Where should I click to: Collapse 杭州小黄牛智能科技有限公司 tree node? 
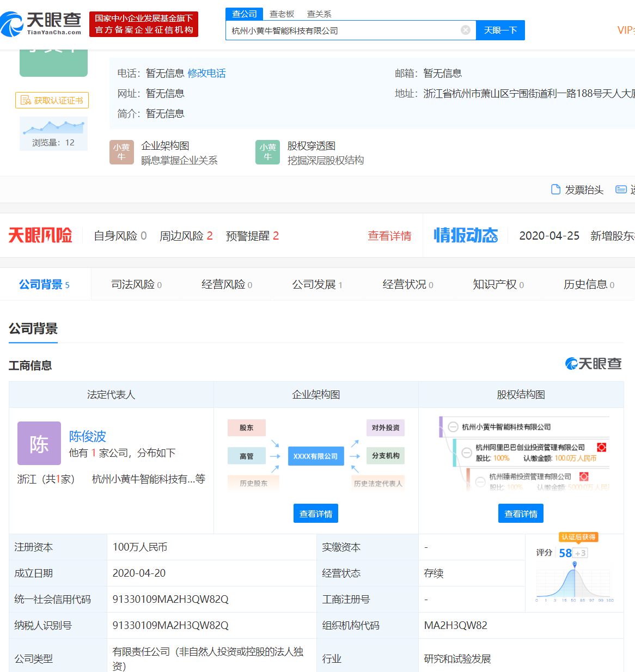coord(453,427)
